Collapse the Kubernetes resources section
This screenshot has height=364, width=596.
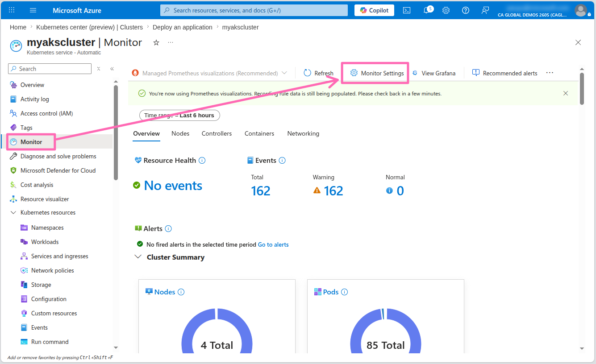click(13, 212)
